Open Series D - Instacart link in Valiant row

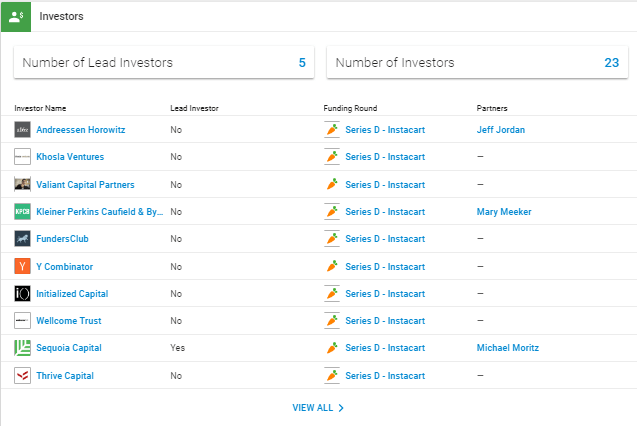385,184
